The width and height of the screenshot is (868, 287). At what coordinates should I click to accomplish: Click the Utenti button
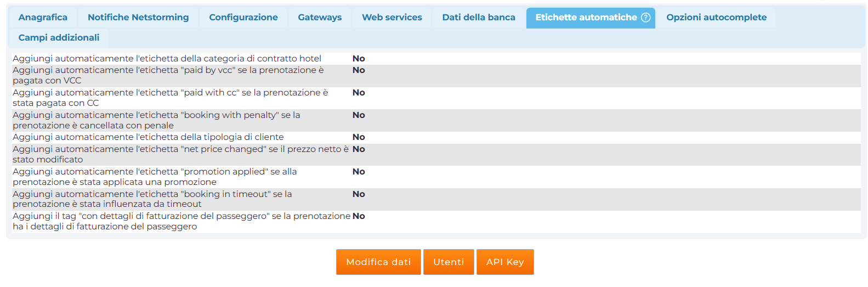coord(449,262)
